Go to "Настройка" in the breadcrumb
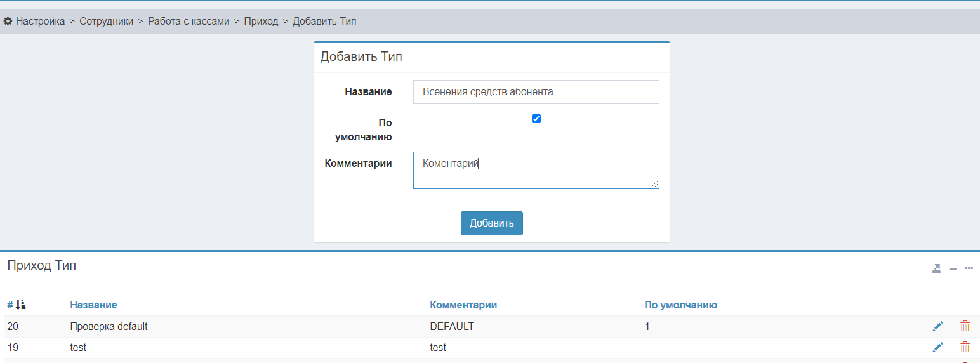The image size is (980, 363). pos(40,21)
